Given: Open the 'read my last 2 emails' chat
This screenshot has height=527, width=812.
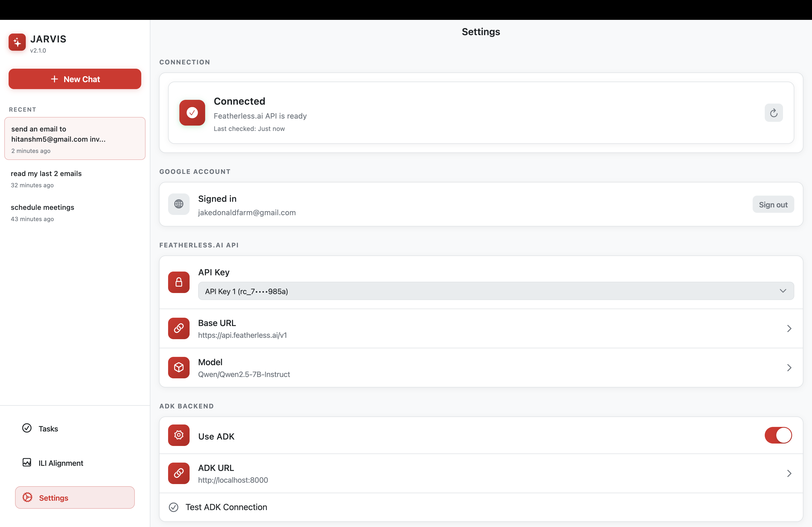Looking at the screenshot, I should tap(46, 179).
